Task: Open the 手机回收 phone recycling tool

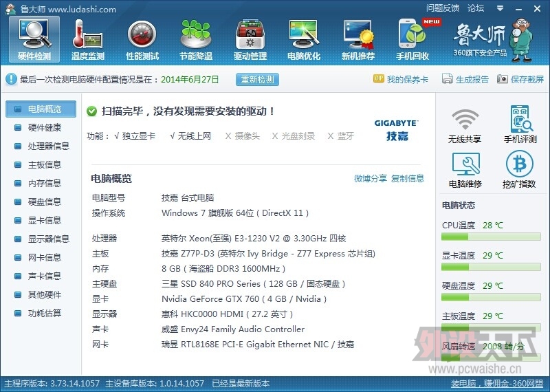Action: point(412,40)
